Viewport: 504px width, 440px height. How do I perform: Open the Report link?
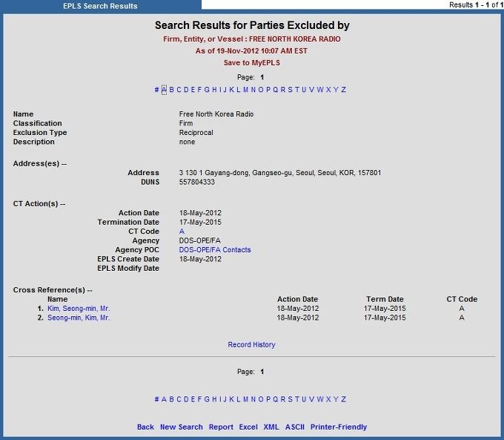coord(221,427)
